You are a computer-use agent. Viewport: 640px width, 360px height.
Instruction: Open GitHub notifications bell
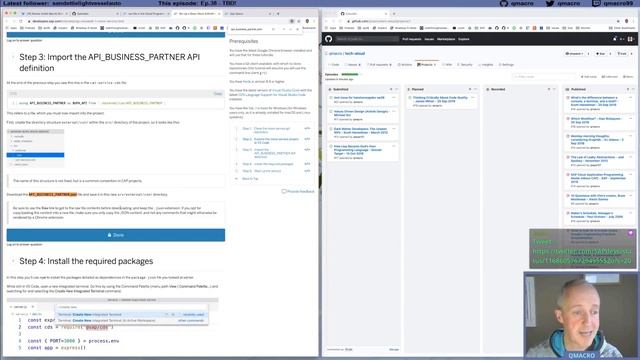[x=615, y=39]
